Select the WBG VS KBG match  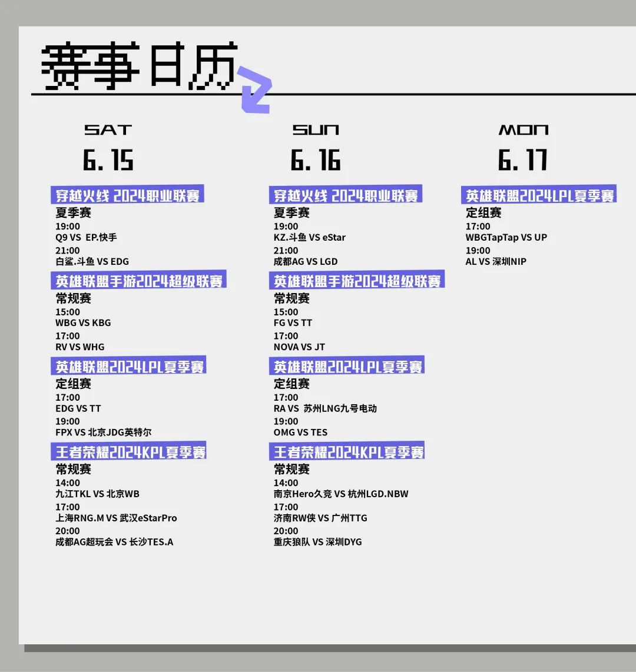pos(83,322)
